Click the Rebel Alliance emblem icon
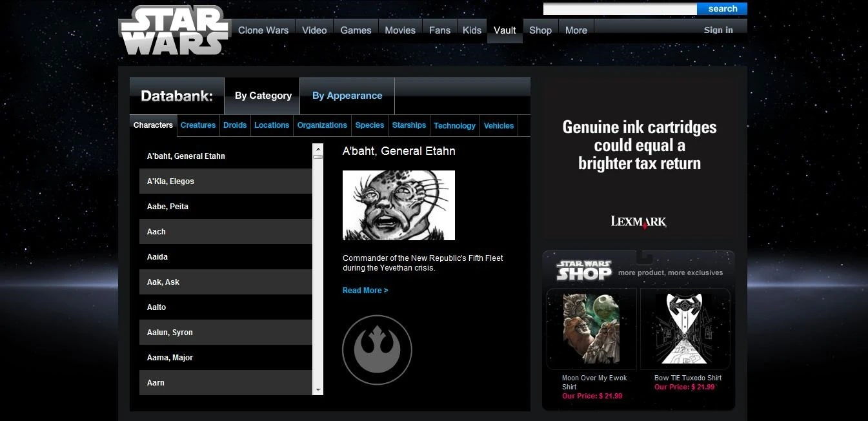The image size is (868, 421). [x=377, y=350]
